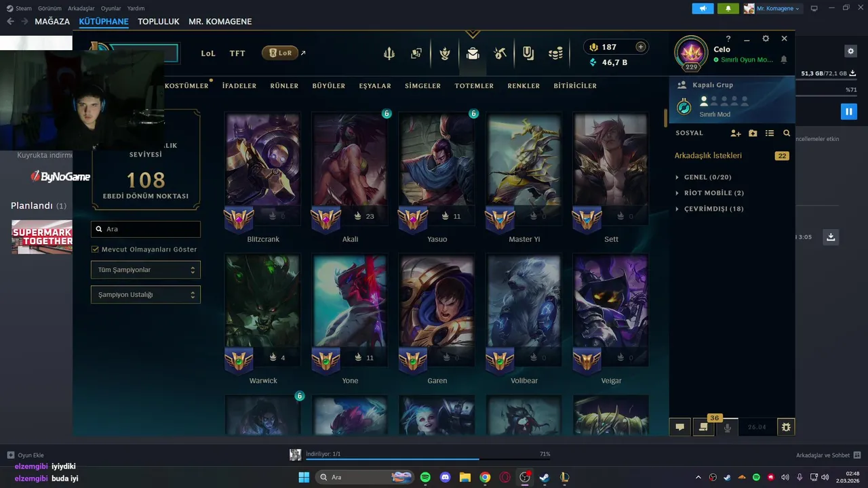Click the champion search Ara field

coord(146,229)
